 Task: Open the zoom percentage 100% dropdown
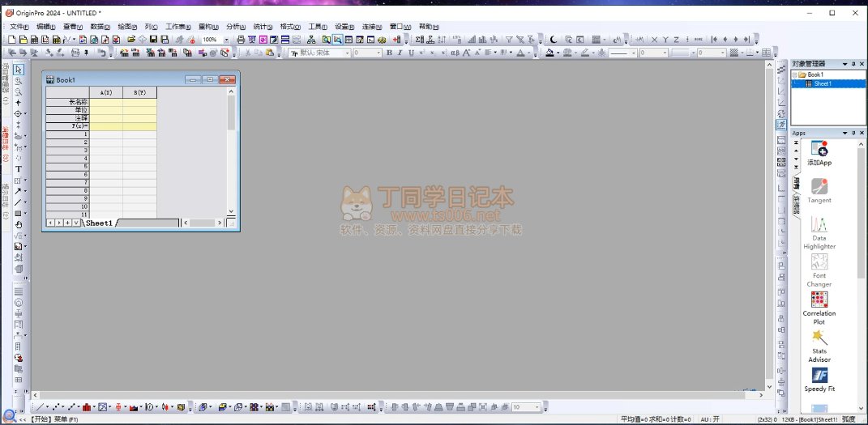[x=225, y=40]
